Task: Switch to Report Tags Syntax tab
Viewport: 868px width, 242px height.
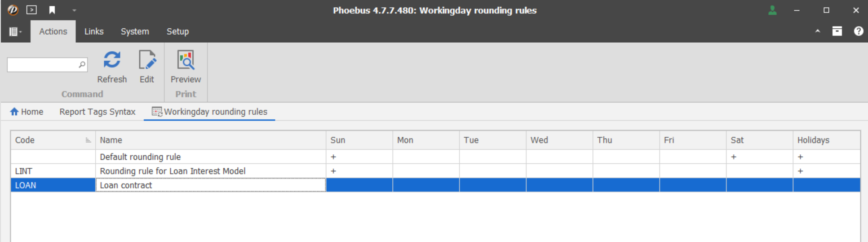Action: click(x=97, y=112)
